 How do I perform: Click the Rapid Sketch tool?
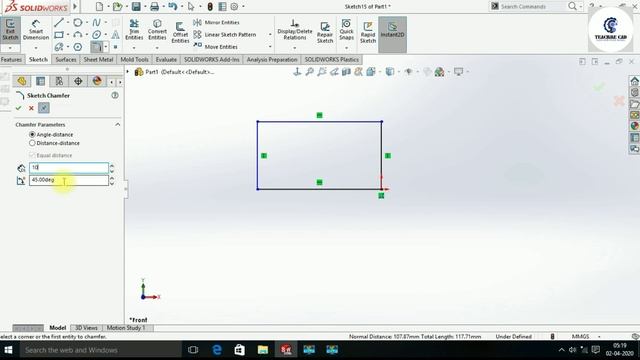pyautogui.click(x=368, y=32)
